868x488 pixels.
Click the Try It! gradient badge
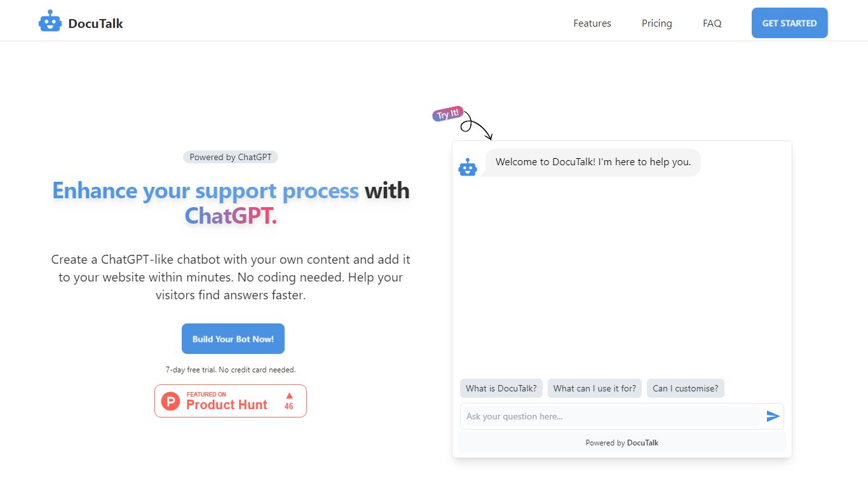pyautogui.click(x=447, y=114)
